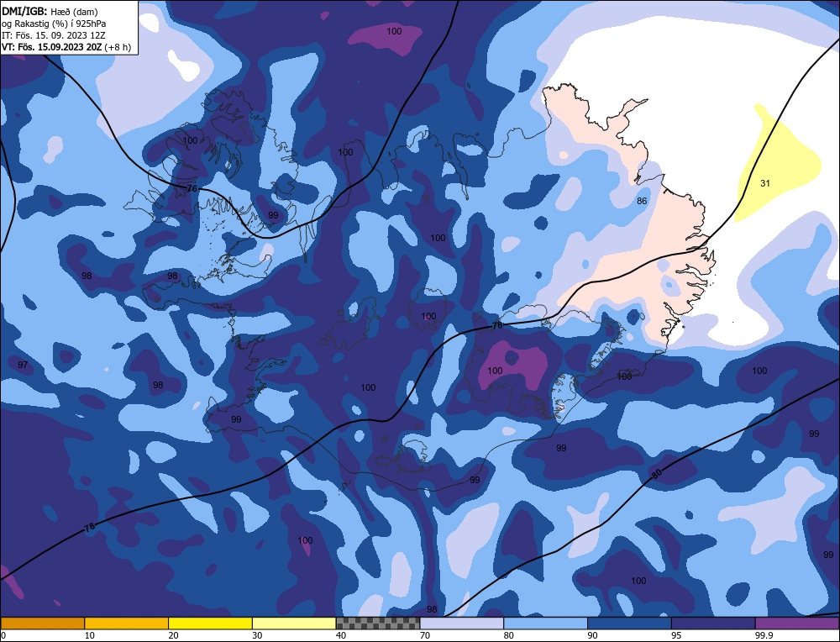This screenshot has width=840, height=642.
Task: Select the lavender 70–80 legend swatch
Action: pyautogui.click(x=462, y=624)
